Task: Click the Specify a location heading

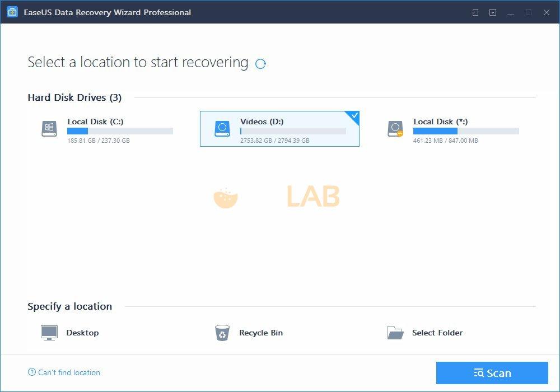Action: pos(69,306)
